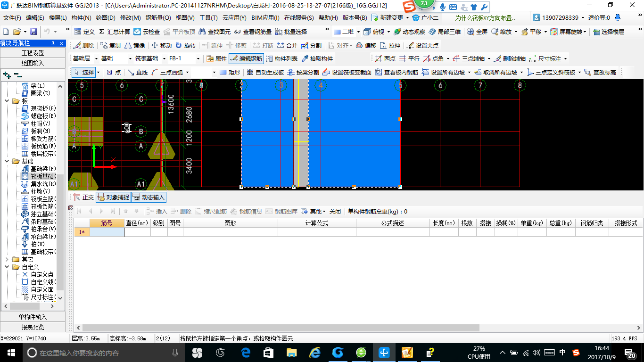The width and height of the screenshot is (644, 362).
Task: Toggle 对象捕捉 object snap
Action: (x=113, y=197)
